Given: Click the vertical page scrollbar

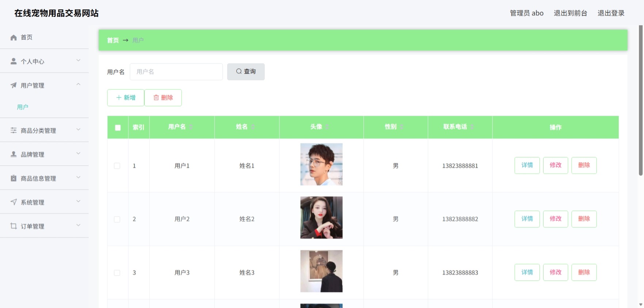Looking at the screenshot, I should pos(640,100).
